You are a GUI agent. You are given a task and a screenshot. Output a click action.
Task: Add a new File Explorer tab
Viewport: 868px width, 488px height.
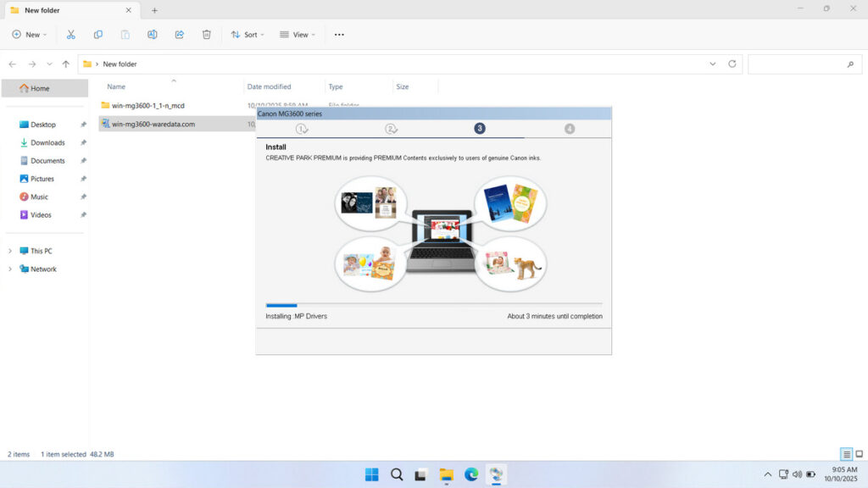click(x=154, y=10)
